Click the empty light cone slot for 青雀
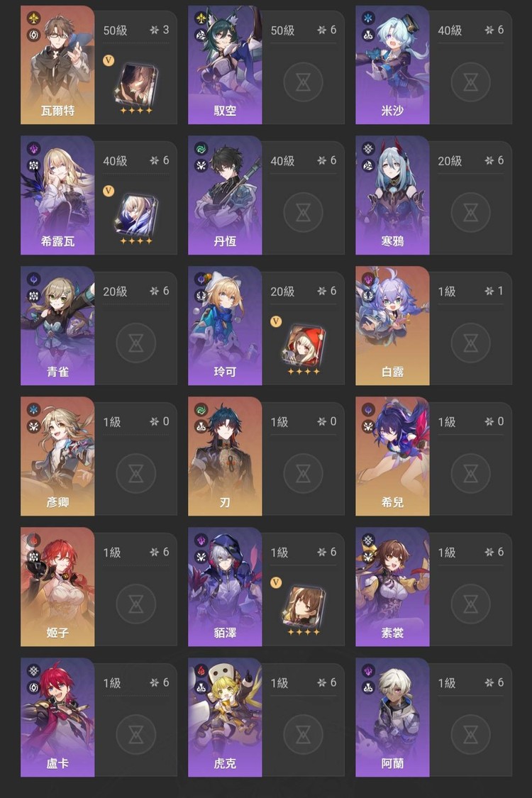The height and width of the screenshot is (798, 532). (135, 343)
